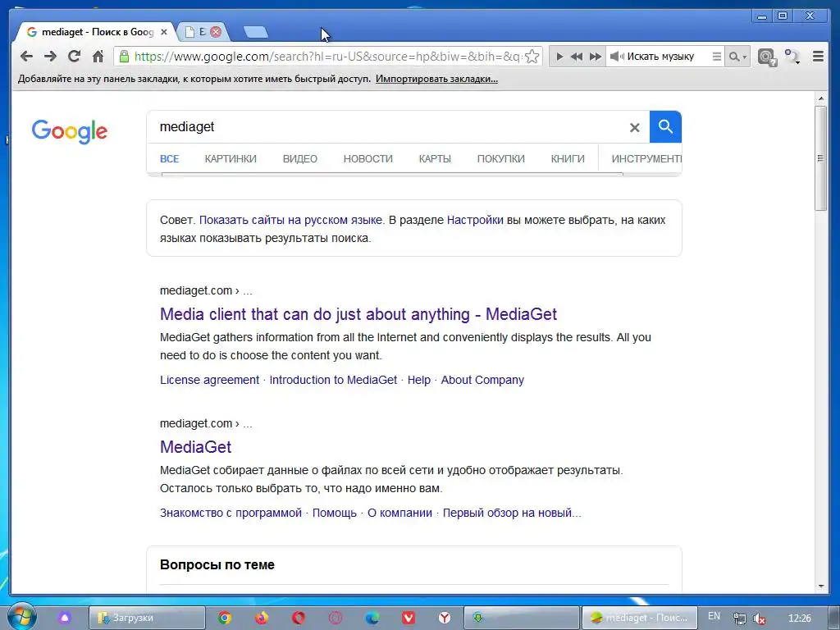Open the music search magnifier dropdown

[x=737, y=57]
